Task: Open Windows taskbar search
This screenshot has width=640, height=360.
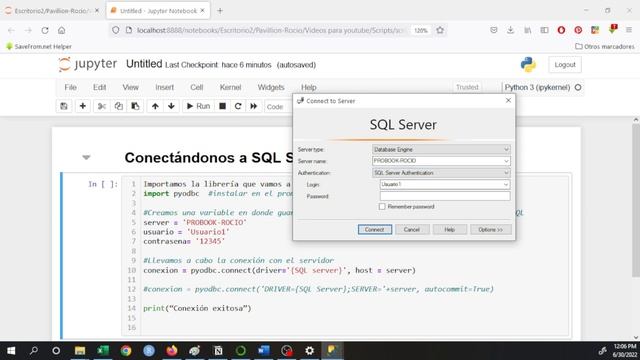Action: pos(34,351)
